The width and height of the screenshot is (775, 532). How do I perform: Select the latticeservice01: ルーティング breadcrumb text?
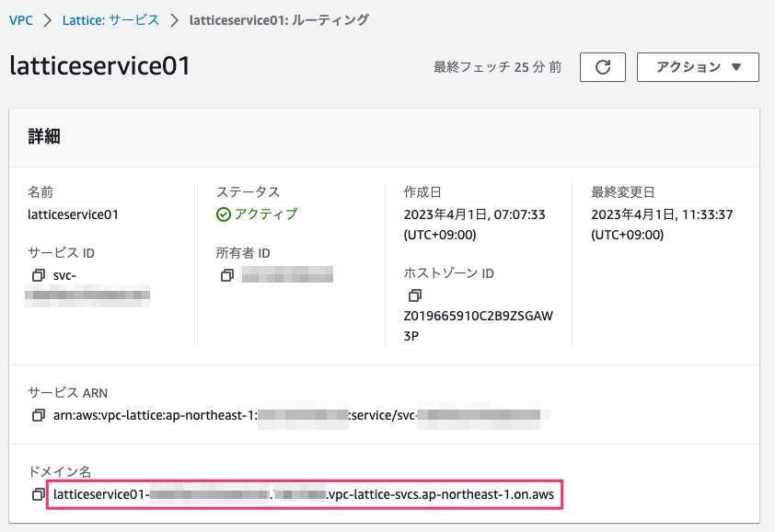point(279,20)
